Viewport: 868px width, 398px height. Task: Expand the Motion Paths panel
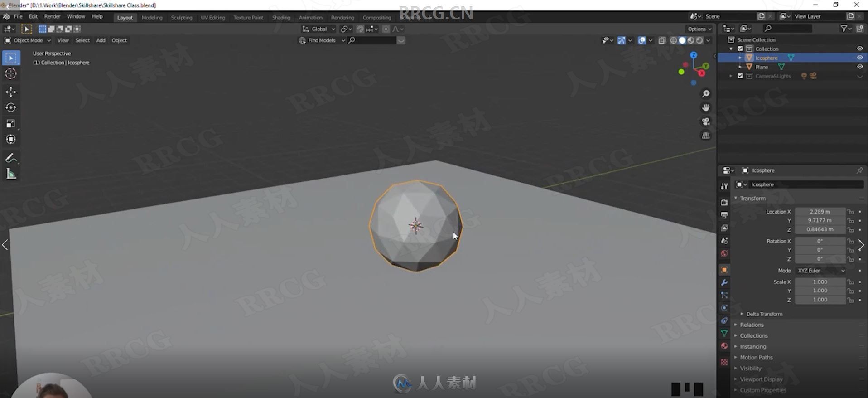point(756,358)
